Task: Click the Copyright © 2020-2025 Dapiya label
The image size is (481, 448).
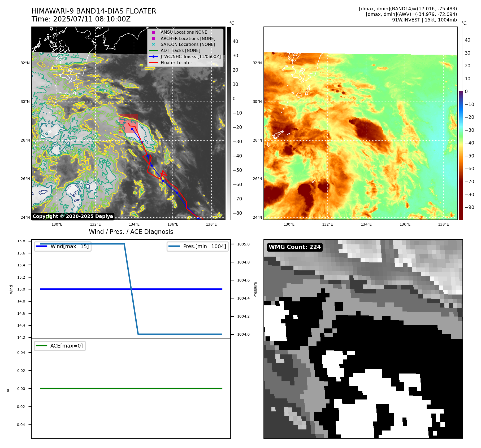Action: (x=73, y=216)
